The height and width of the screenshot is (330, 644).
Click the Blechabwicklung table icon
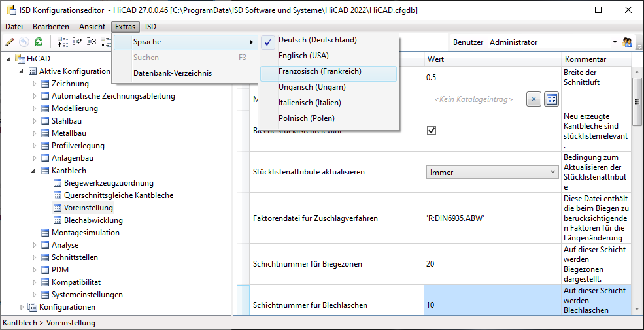click(58, 220)
